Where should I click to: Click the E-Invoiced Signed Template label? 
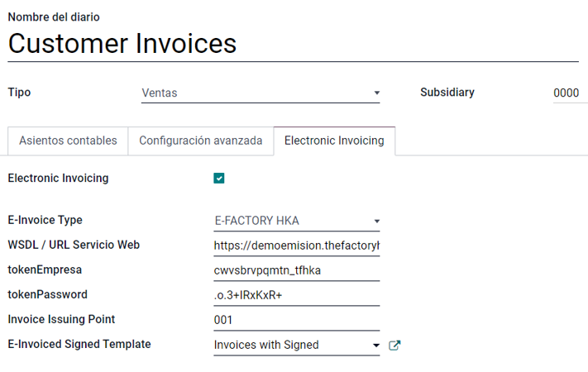pos(79,344)
